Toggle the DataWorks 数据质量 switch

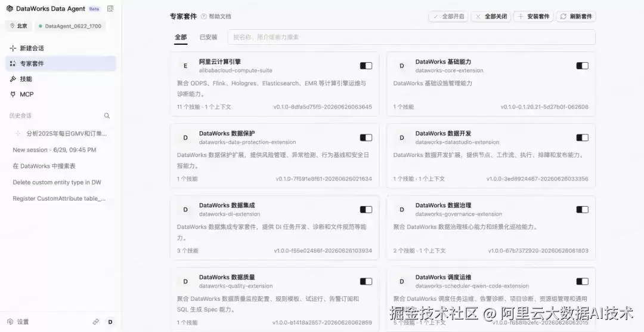tap(366, 281)
